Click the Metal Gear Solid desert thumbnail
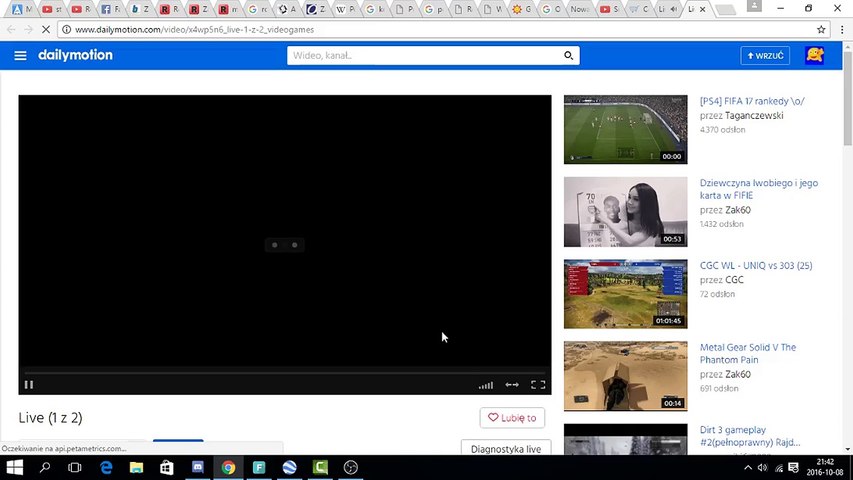Image resolution: width=853 pixels, height=480 pixels. pyautogui.click(x=626, y=376)
